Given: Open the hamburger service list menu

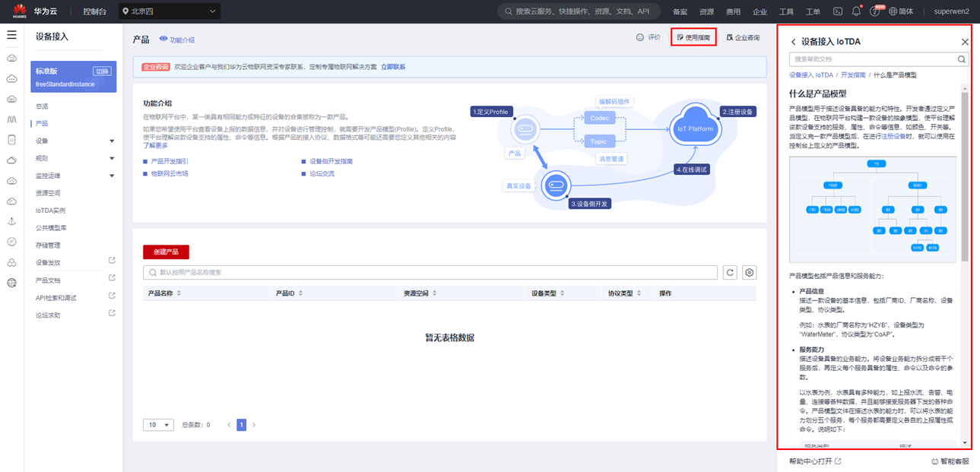Looking at the screenshot, I should coord(11,35).
